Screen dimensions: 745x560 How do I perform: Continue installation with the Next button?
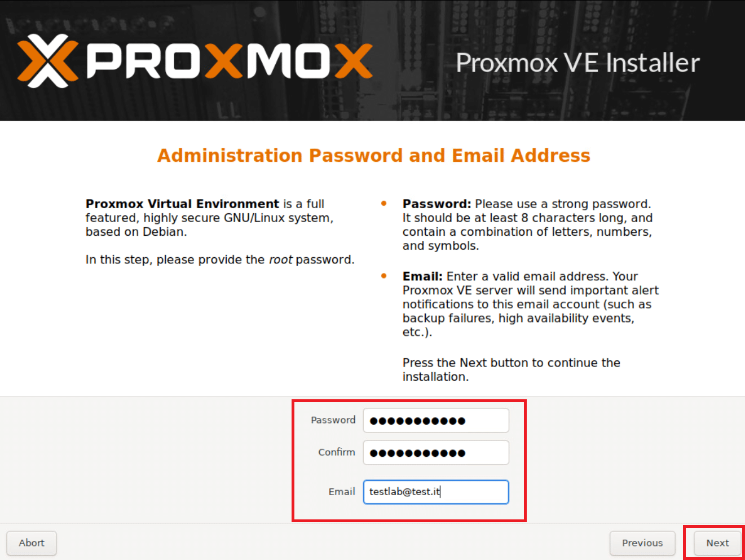[x=717, y=543]
